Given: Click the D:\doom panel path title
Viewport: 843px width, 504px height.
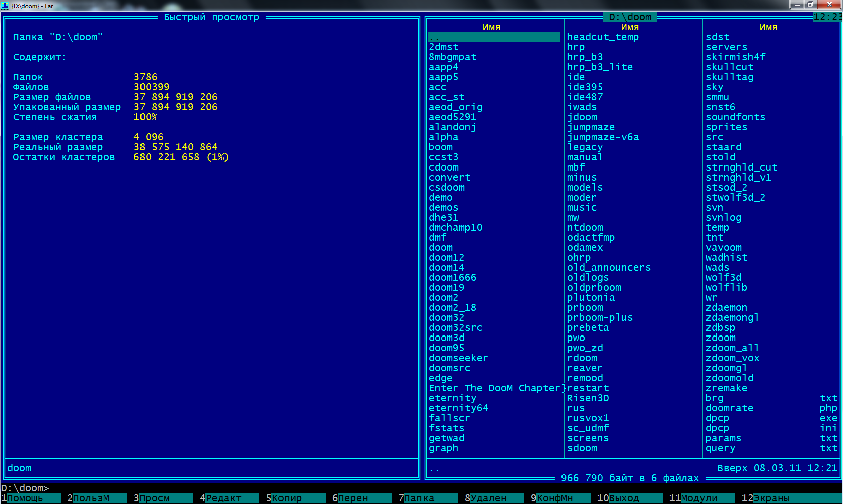Looking at the screenshot, I should coord(630,17).
